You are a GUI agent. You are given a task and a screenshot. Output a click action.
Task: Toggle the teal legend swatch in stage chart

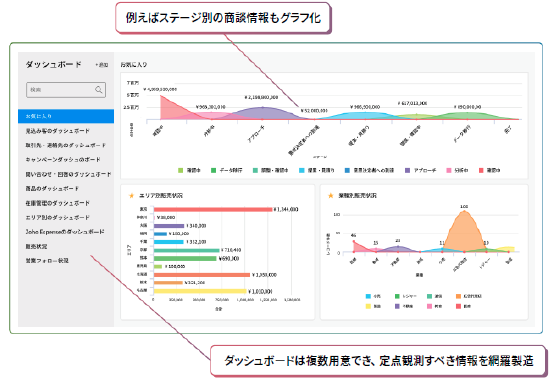tap(255, 170)
